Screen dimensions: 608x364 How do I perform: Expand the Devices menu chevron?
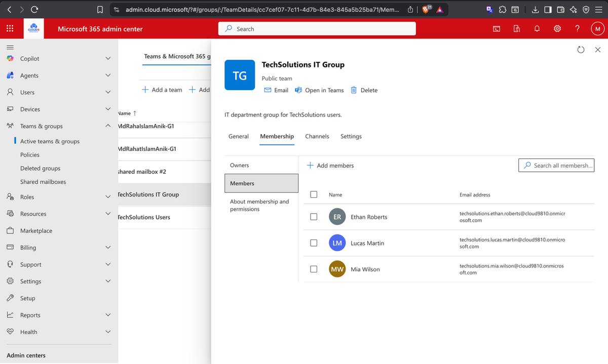[x=108, y=109]
